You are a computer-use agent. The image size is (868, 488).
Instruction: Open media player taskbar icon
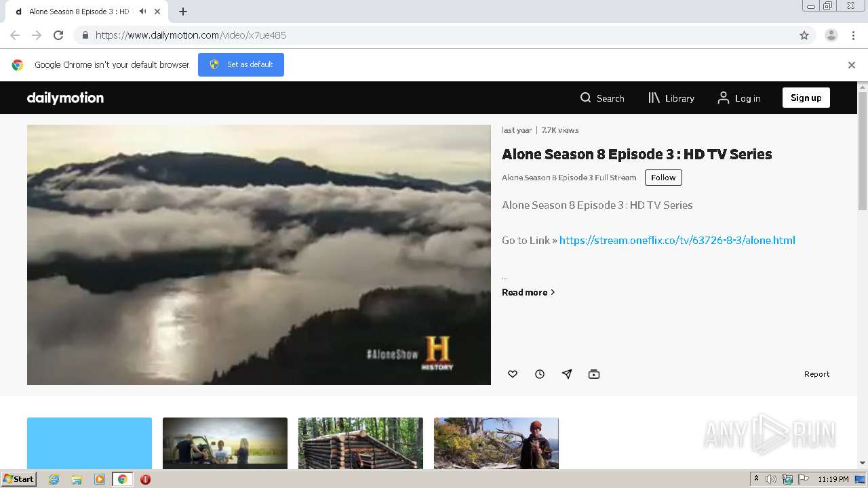click(100, 479)
